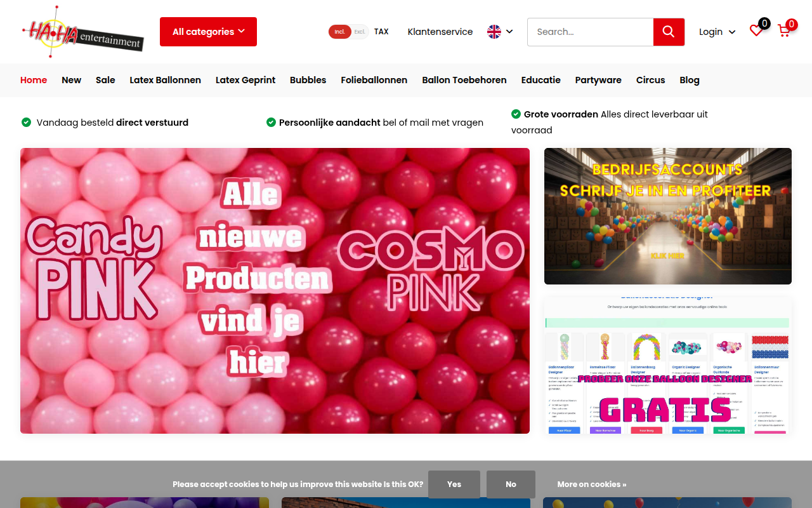Go to the Home menu item
Screen dimensions: 812x508
[34, 80]
